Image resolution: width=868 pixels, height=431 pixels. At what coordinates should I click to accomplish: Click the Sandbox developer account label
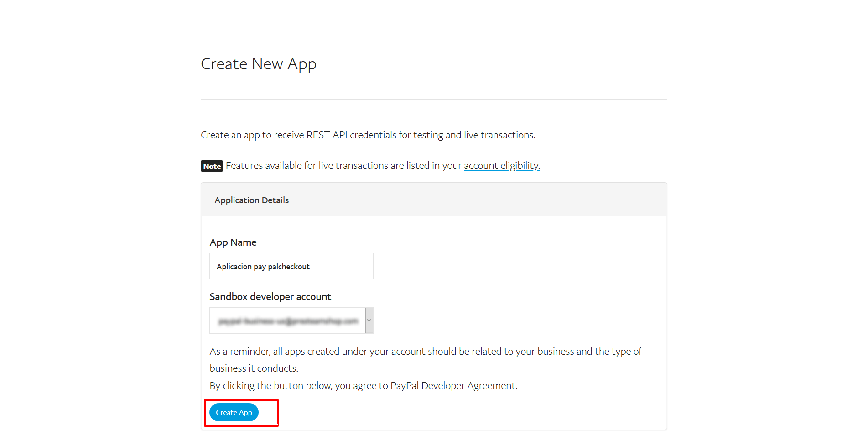tap(270, 297)
